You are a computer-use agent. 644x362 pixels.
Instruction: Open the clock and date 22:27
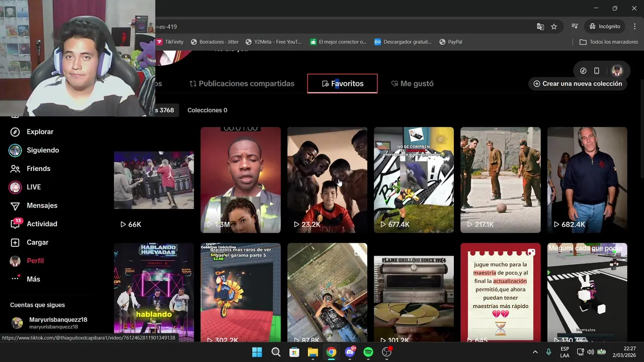tap(625, 352)
